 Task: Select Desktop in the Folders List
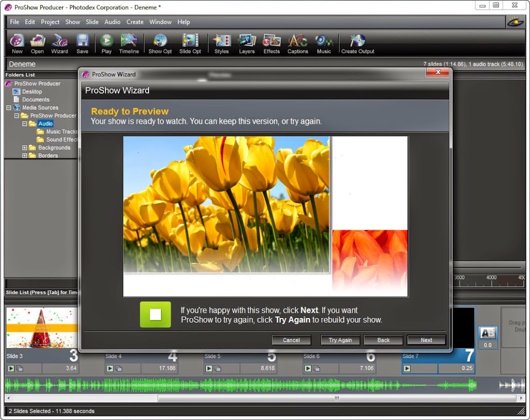[32, 92]
